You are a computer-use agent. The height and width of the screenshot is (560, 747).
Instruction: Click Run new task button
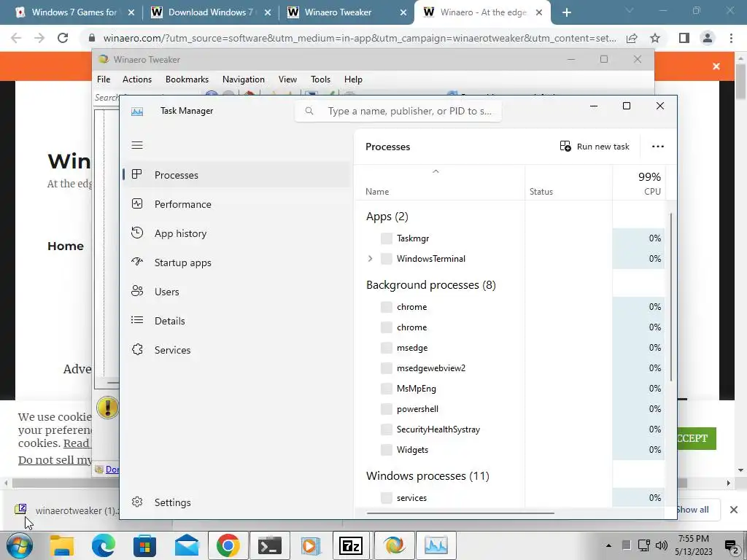click(595, 146)
